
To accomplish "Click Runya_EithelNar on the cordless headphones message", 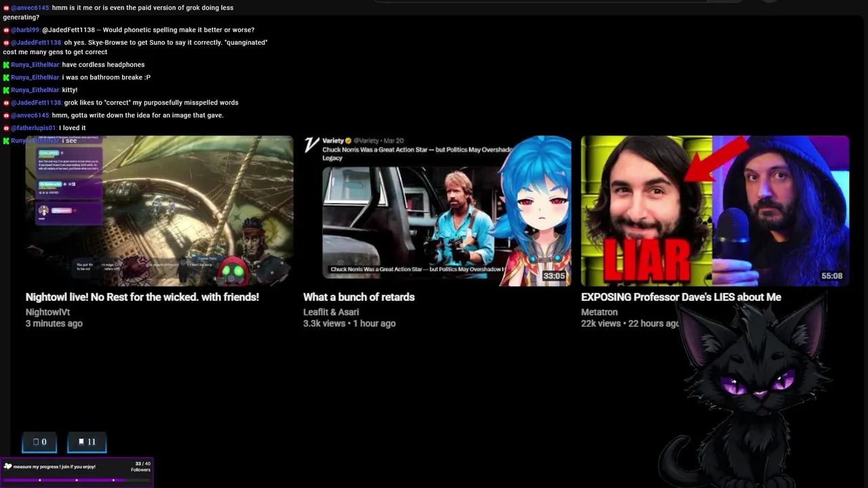I will (x=35, y=65).
